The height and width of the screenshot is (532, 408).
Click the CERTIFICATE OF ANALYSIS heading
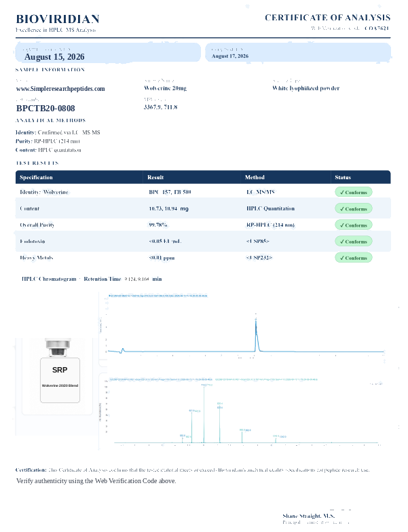click(x=327, y=18)
